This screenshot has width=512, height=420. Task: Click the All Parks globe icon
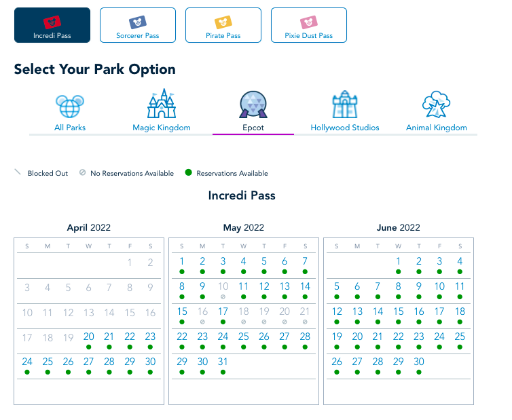pos(70,105)
